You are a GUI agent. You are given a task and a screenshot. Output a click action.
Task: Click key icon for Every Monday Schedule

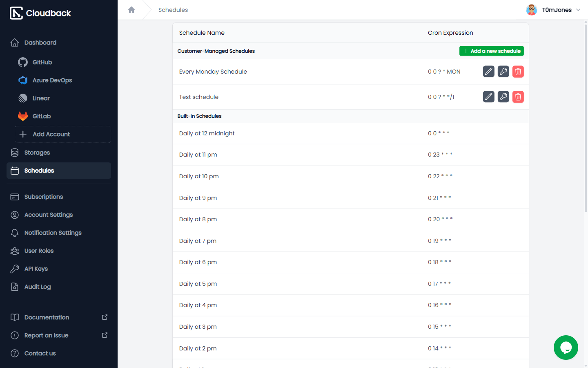pyautogui.click(x=503, y=72)
